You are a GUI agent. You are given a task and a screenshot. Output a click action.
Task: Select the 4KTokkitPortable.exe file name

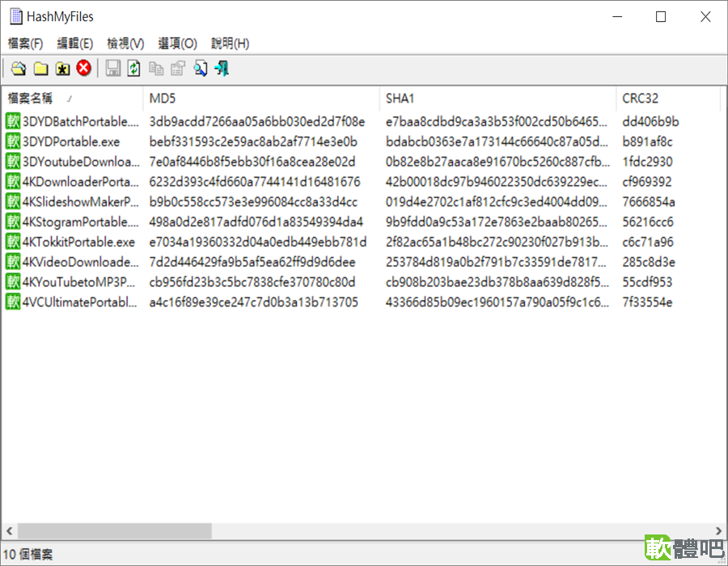78,242
